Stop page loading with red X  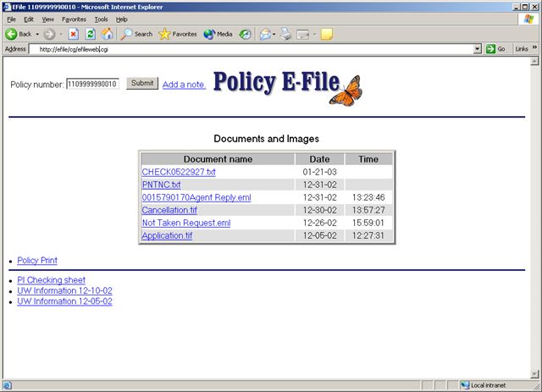click(x=73, y=34)
